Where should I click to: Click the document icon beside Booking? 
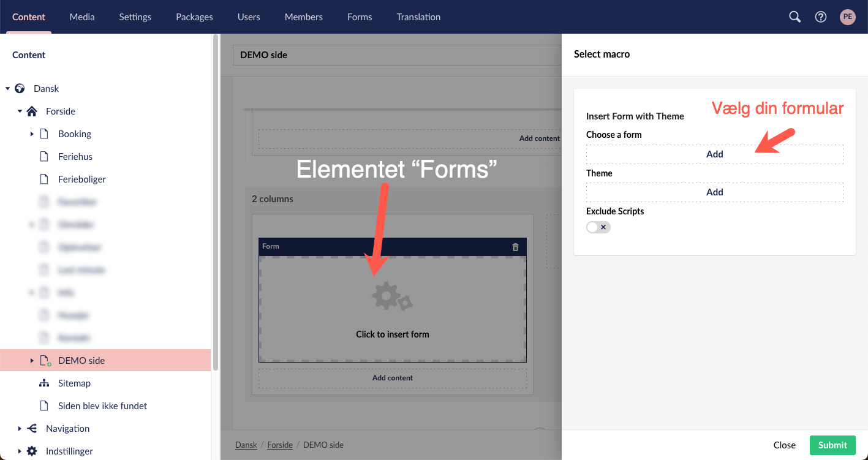[44, 134]
